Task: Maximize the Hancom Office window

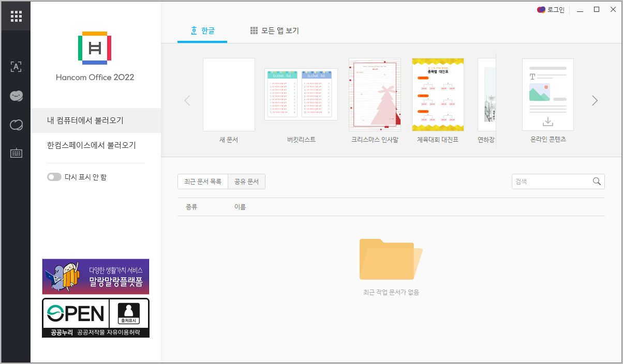Action: pyautogui.click(x=597, y=9)
